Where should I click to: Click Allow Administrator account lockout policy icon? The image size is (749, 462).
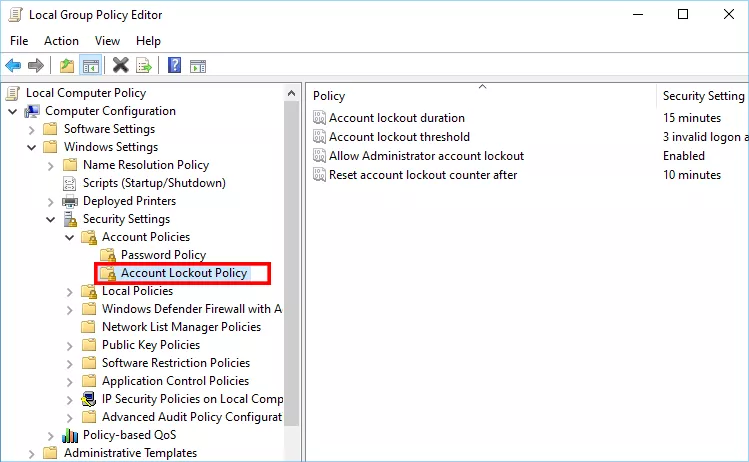319,156
